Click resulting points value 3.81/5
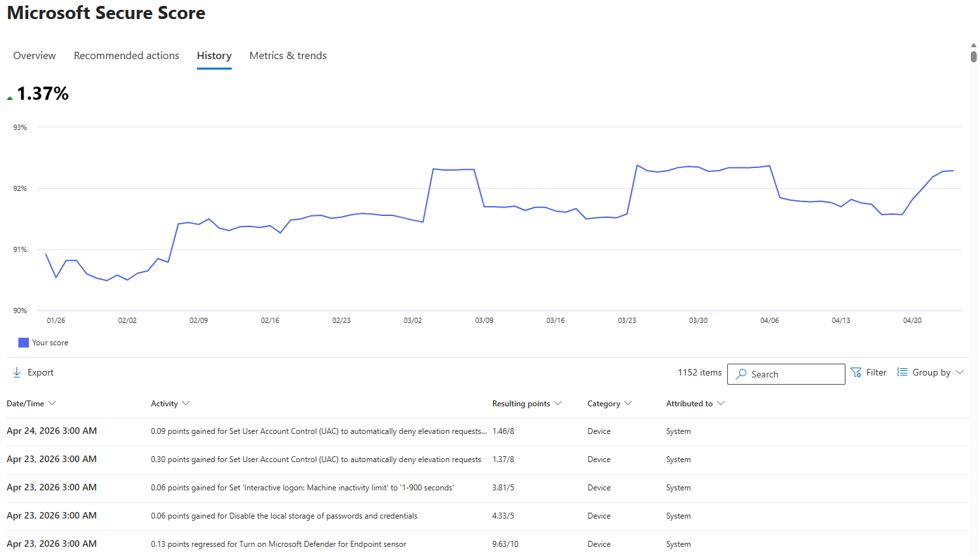 [x=503, y=488]
